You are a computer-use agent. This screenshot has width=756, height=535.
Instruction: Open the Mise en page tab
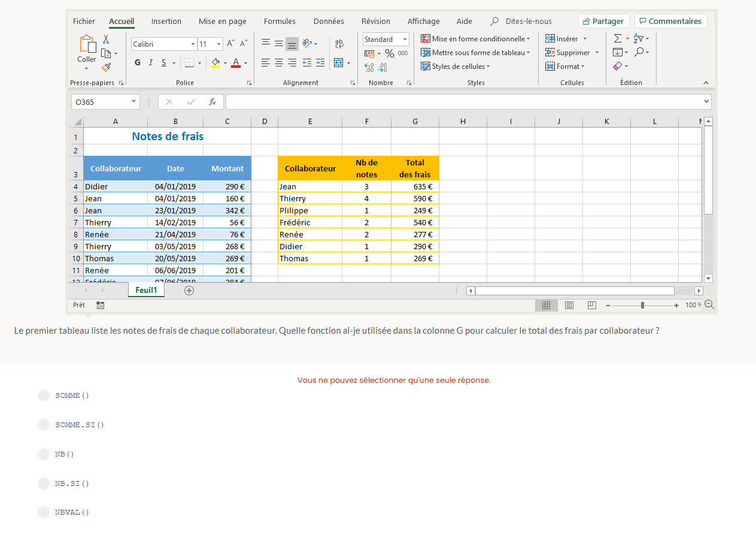pyautogui.click(x=223, y=21)
